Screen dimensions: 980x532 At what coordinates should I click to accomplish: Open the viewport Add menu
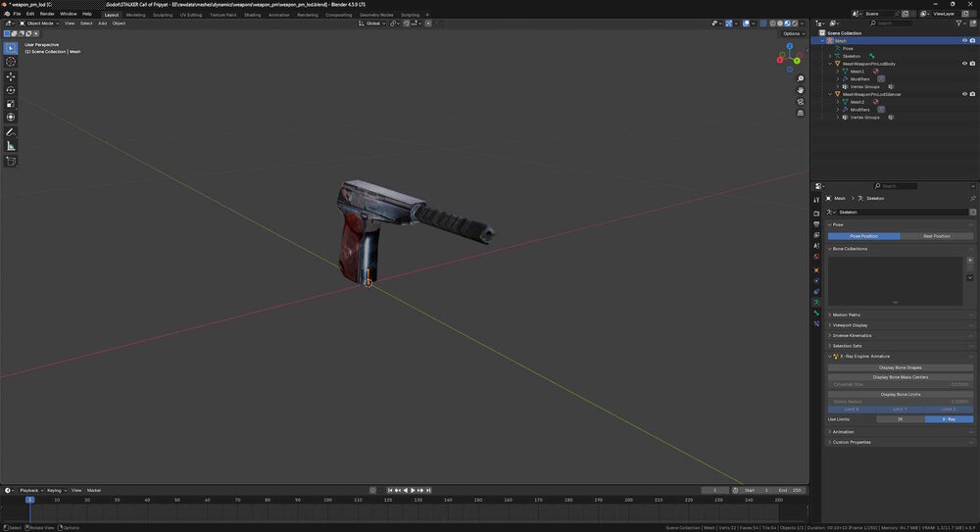coord(102,24)
